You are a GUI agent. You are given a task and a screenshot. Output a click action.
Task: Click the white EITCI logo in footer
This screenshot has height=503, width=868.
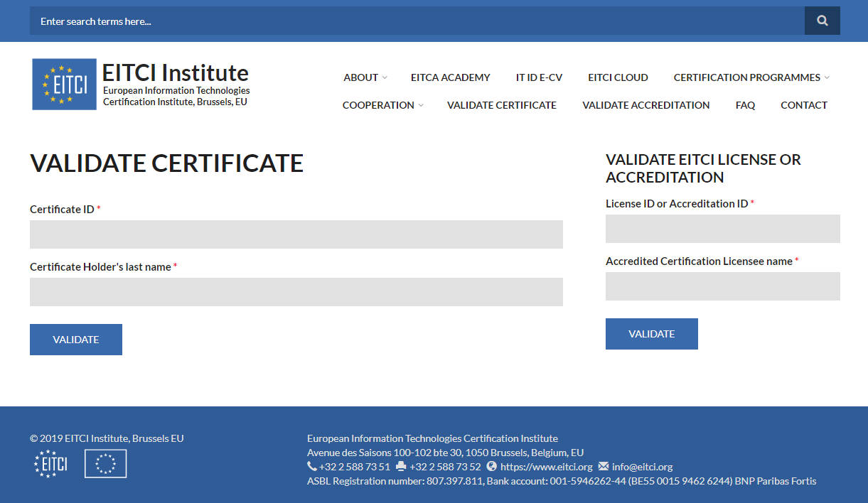50,463
